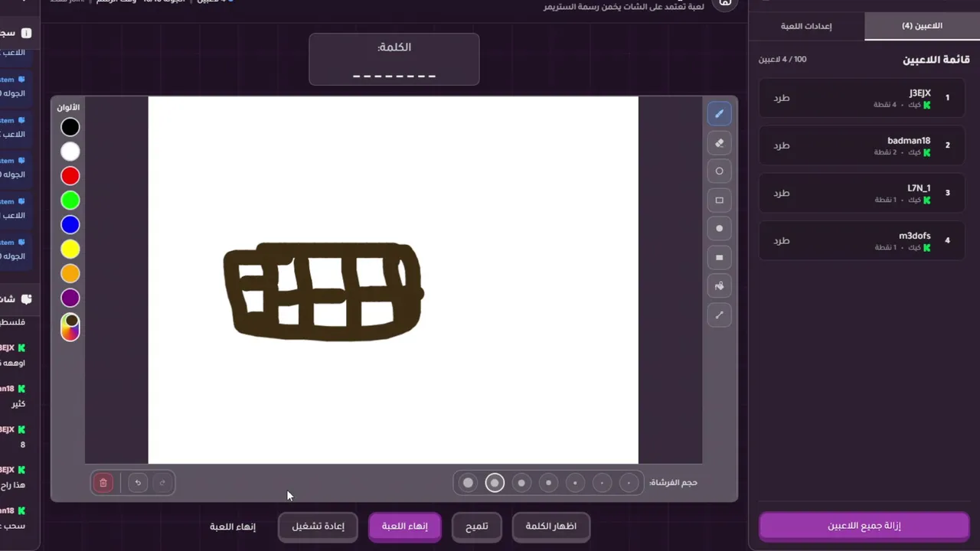Click the قائمة اللاعبين heading
The width and height of the screenshot is (980, 551).
(x=936, y=60)
